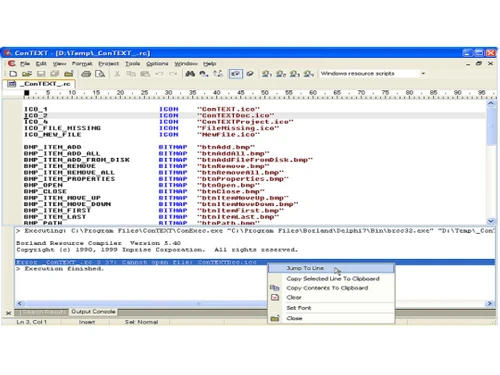Click the Save file toolbar icon

point(41,74)
